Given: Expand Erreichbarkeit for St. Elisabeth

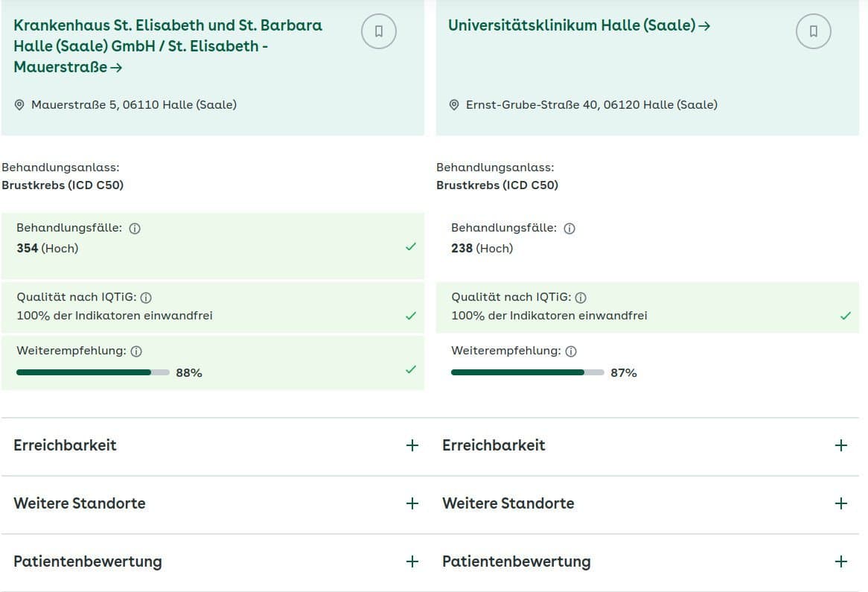Looking at the screenshot, I should 412,445.
